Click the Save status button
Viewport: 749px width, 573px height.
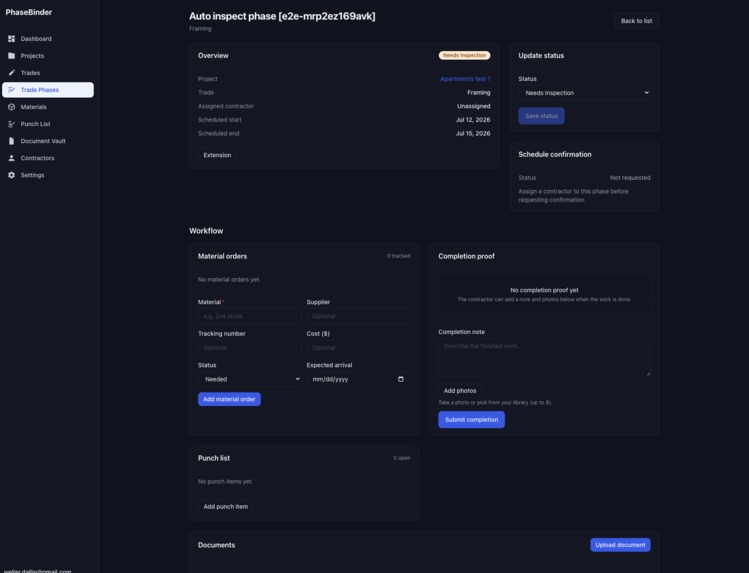coord(541,116)
